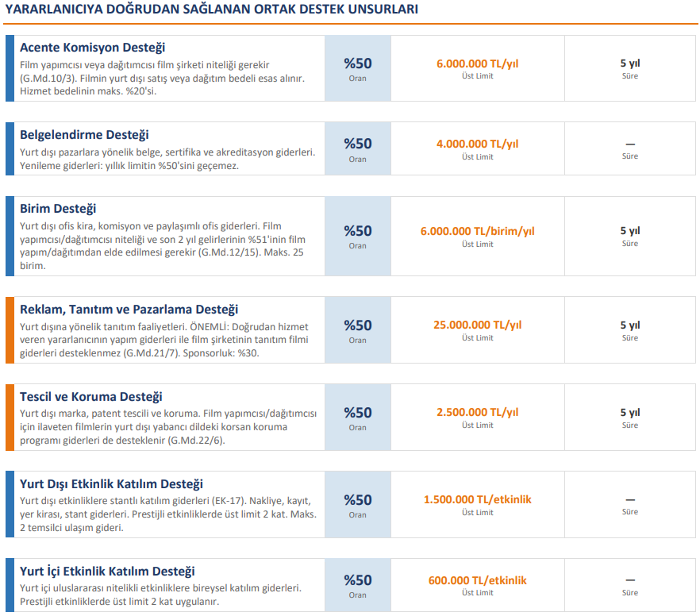The width and height of the screenshot is (700, 616).
Task: Click the orange accent bar beside Reklam card
Action: tap(10, 329)
